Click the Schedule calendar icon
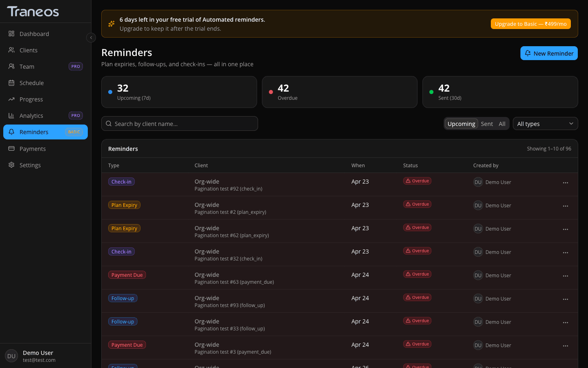 [x=11, y=83]
